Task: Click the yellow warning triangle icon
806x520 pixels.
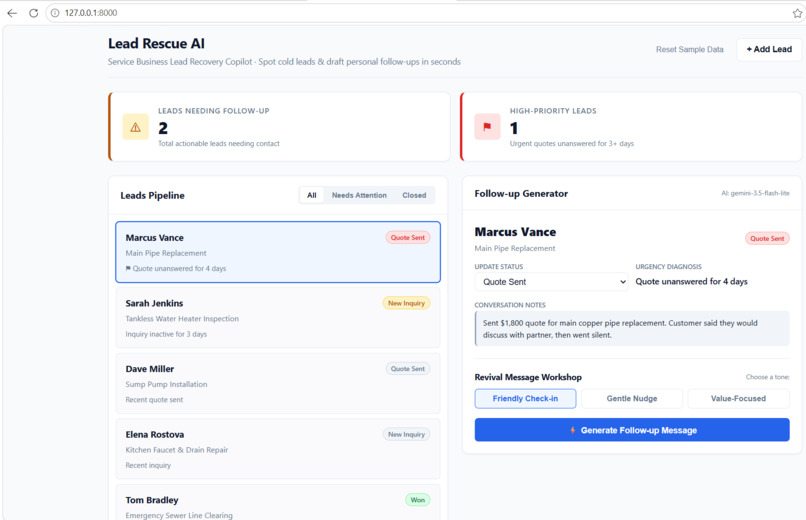Action: click(136, 127)
